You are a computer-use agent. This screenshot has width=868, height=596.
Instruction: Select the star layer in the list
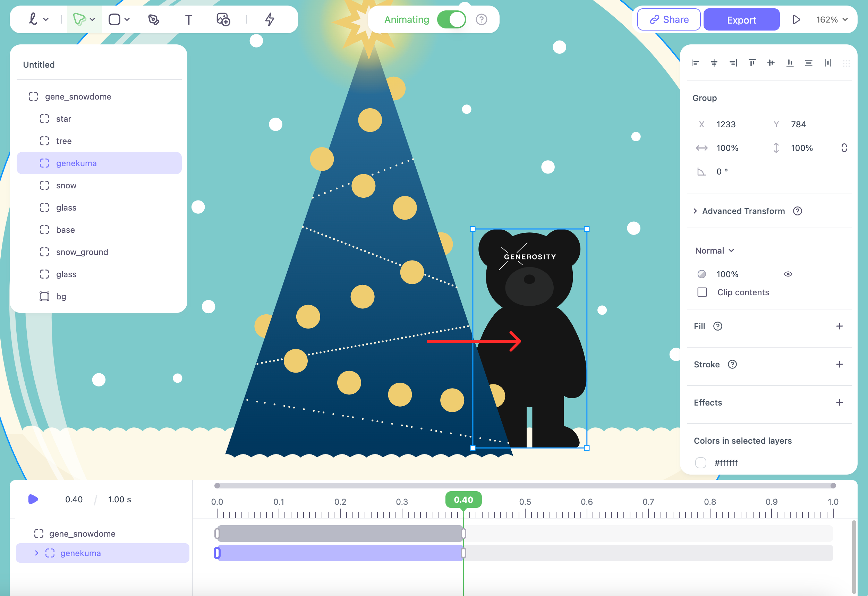click(63, 119)
